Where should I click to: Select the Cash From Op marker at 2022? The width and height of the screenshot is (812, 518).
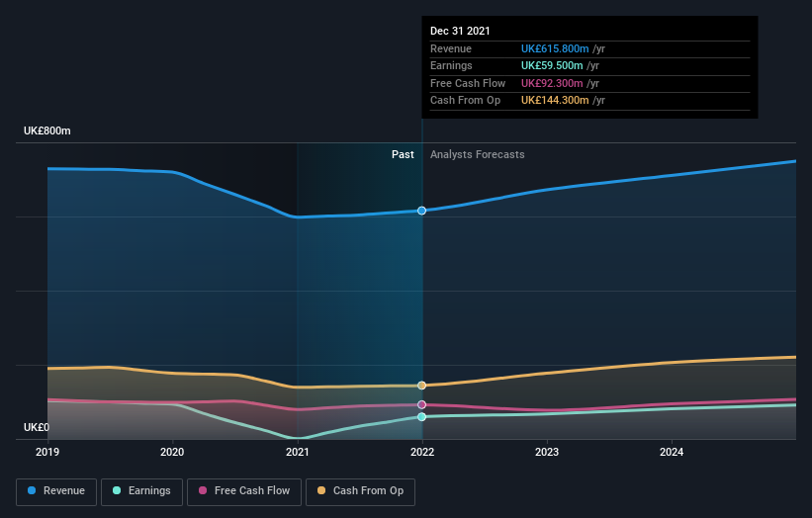pos(422,386)
